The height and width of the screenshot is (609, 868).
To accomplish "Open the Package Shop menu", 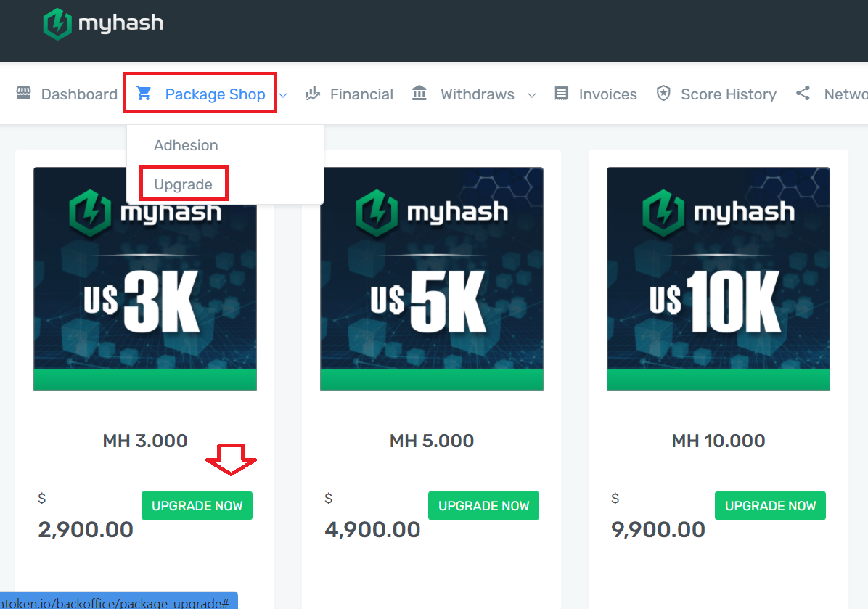I will point(216,94).
